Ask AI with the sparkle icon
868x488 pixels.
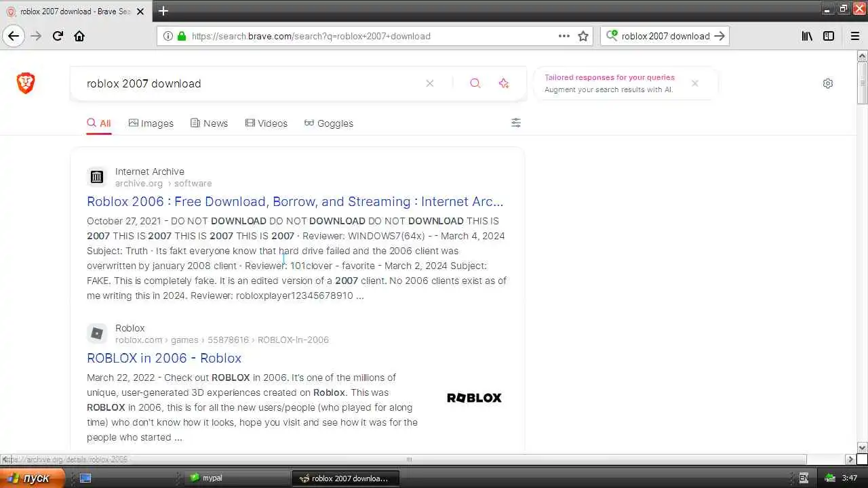pos(504,83)
